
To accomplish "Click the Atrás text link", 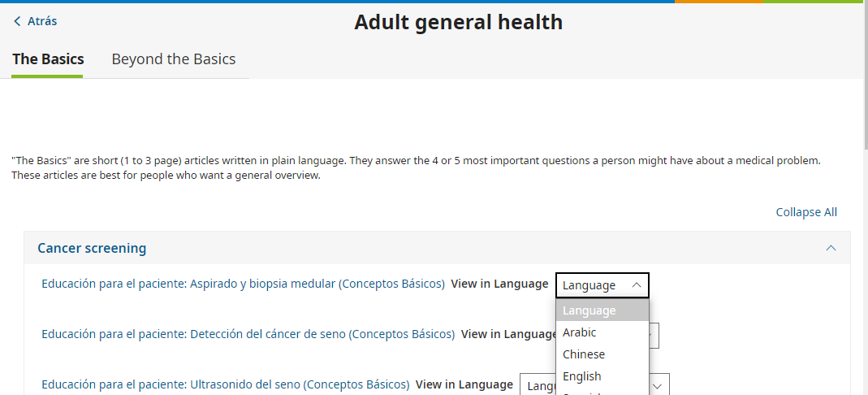I will [x=42, y=21].
